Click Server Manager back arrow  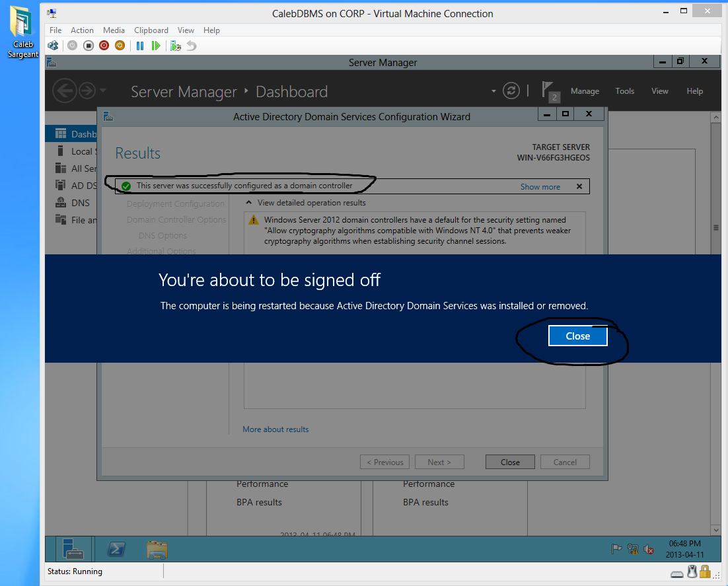pos(64,91)
